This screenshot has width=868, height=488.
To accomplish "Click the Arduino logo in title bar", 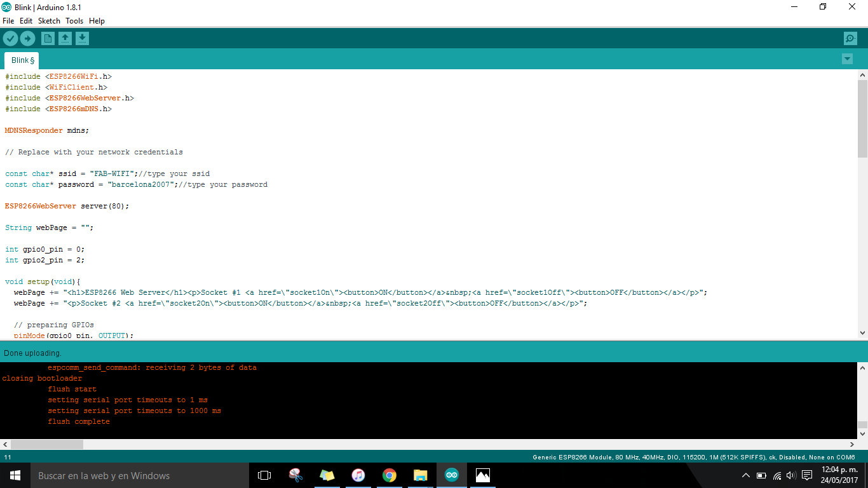I will coord(6,7).
